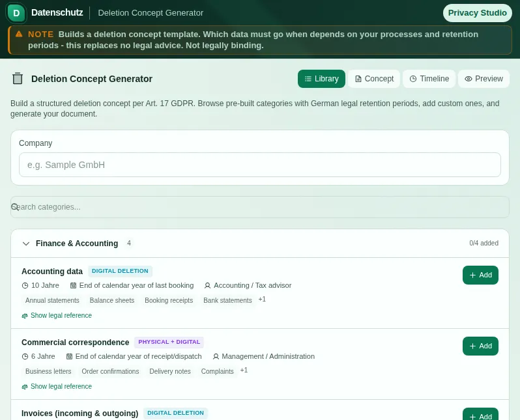The width and height of the screenshot is (520, 420).
Task: Click the Accounting data title
Action: coord(52,272)
